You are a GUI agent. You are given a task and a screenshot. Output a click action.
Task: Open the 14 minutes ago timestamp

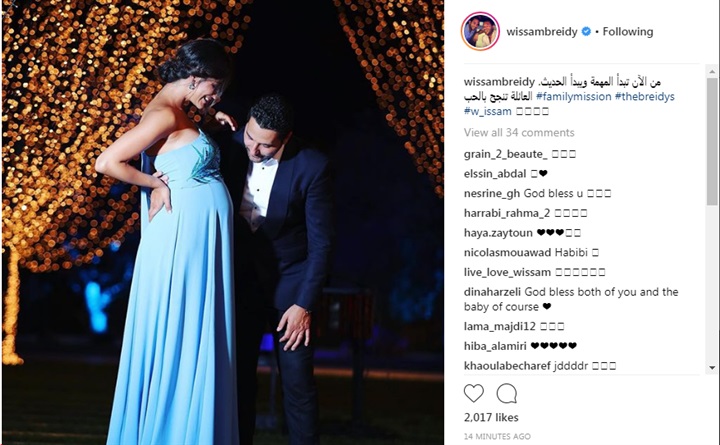(x=497, y=436)
